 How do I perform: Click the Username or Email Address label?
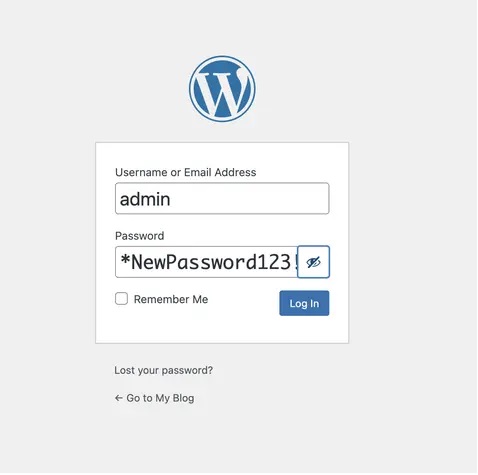click(186, 172)
